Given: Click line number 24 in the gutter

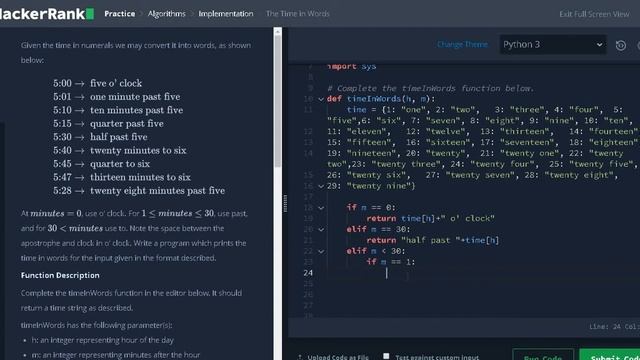Looking at the screenshot, I should (x=308, y=273).
